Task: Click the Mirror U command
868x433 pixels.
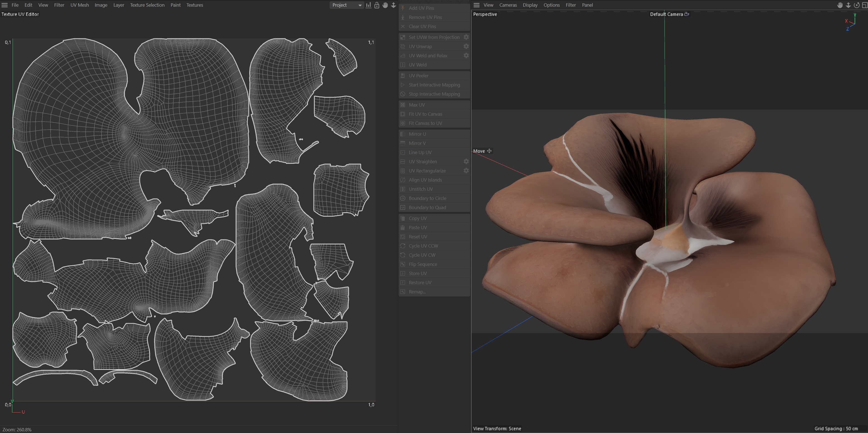Action: (417, 134)
